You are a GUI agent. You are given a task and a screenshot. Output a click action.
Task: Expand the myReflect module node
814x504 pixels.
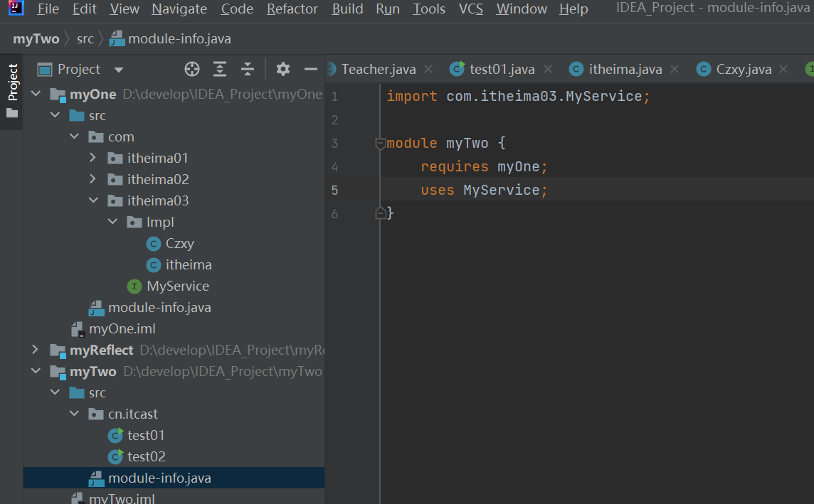[36, 350]
